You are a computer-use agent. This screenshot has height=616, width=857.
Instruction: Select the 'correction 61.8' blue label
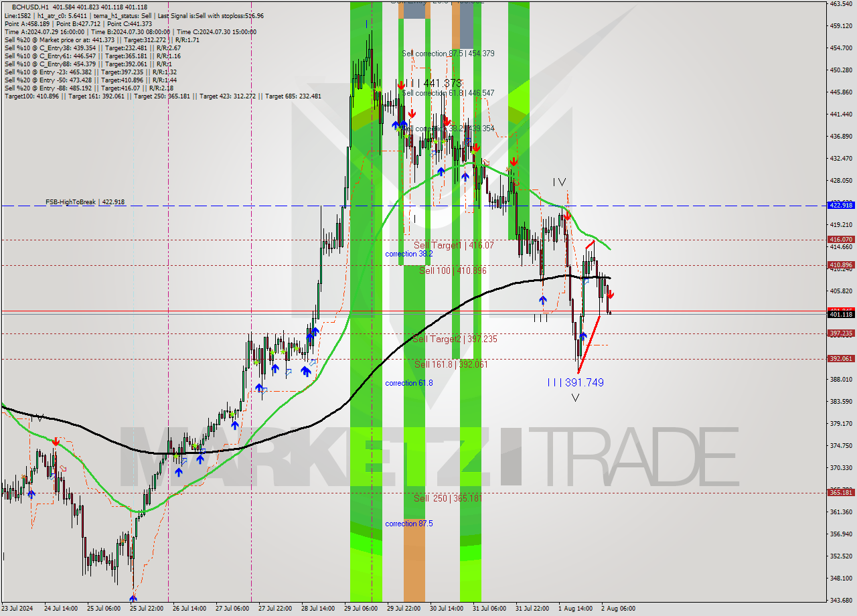click(x=409, y=383)
